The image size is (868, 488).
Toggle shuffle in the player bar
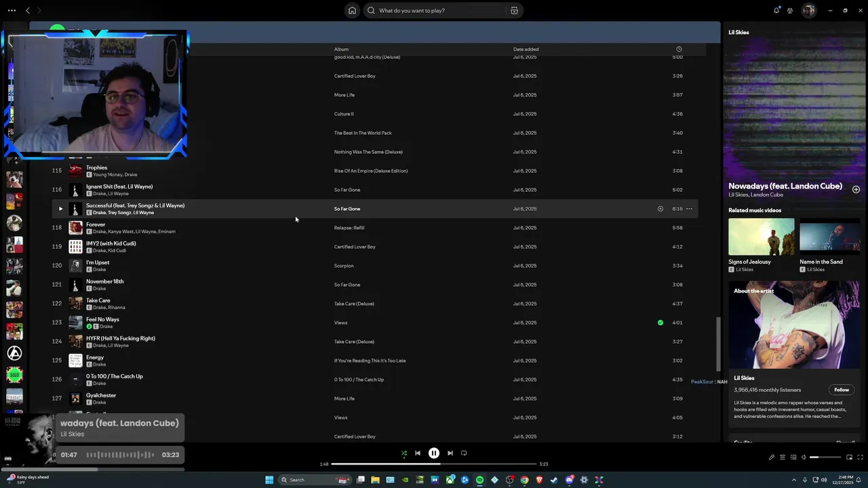click(404, 453)
